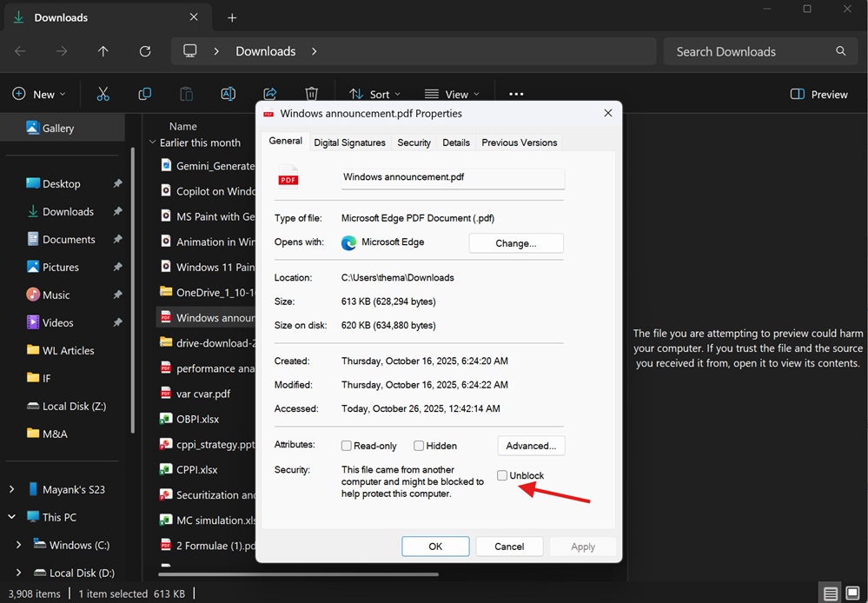
Task: Toggle the Preview pane button
Action: tap(818, 94)
